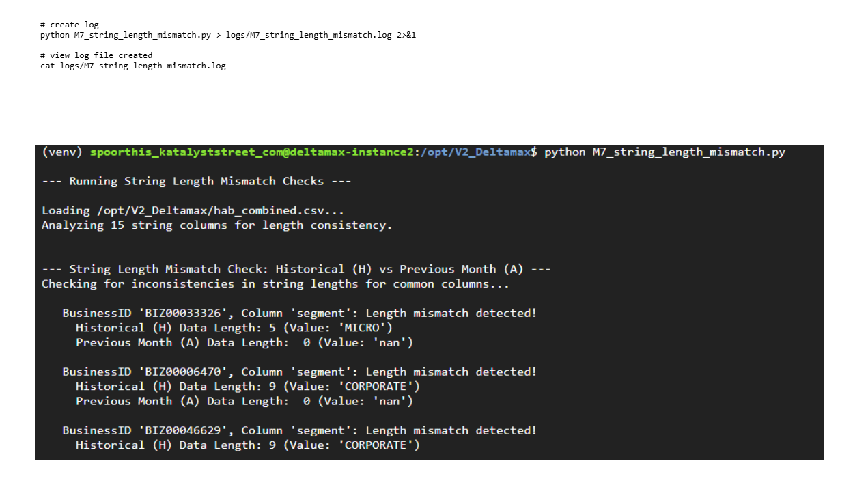Click the '# create log' comment line
The height and width of the screenshot is (487, 868).
[x=69, y=25]
